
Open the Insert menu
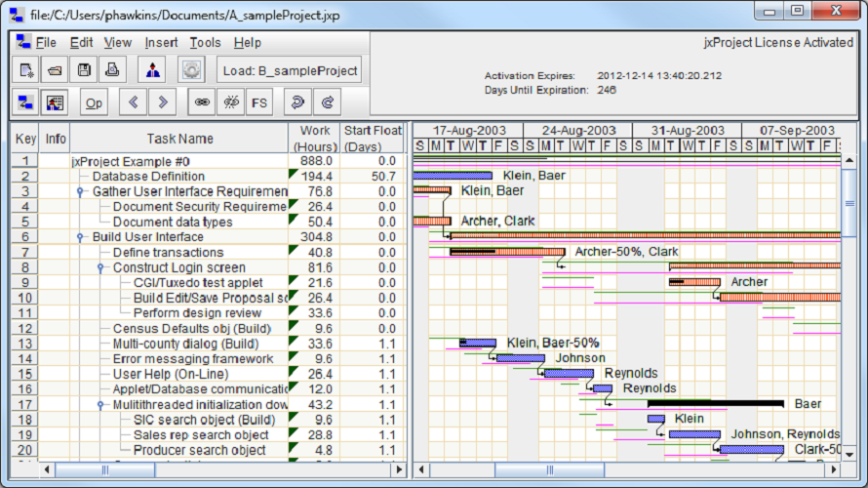[x=161, y=43]
